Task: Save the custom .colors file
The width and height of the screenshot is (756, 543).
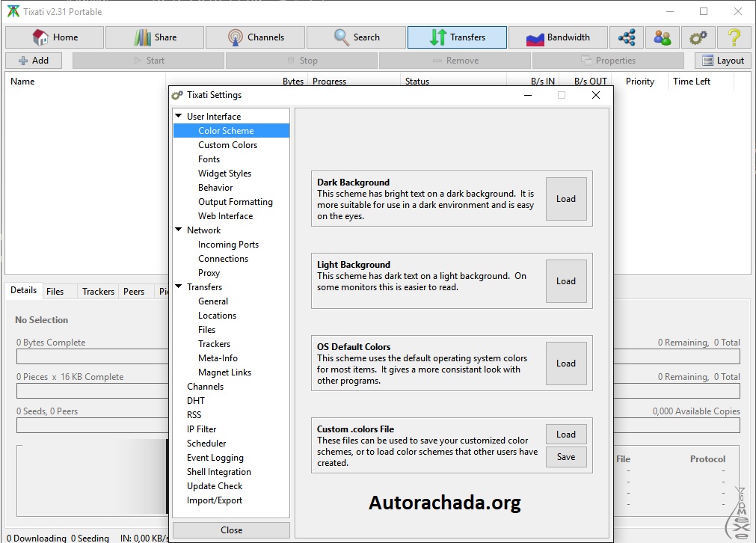Action: coord(566,457)
